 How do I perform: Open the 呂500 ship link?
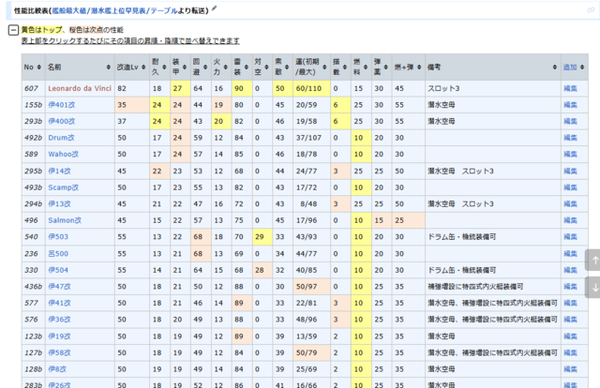[x=58, y=254]
